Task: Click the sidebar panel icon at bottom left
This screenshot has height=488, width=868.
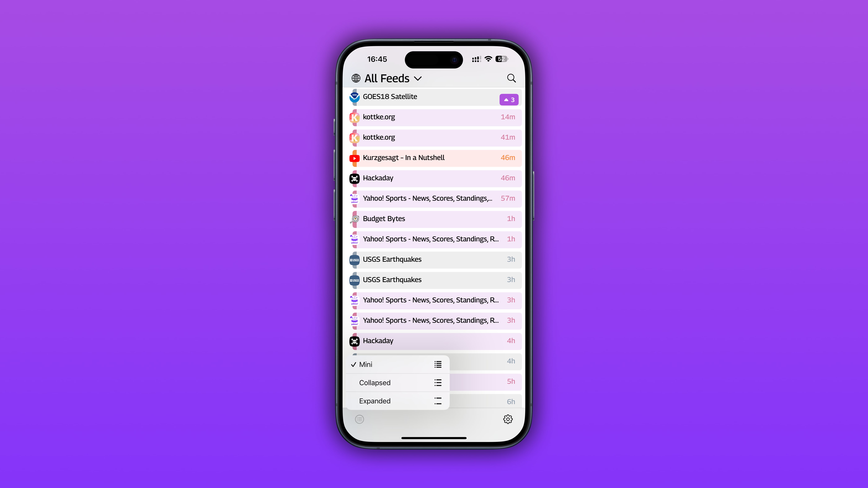Action: (x=359, y=419)
